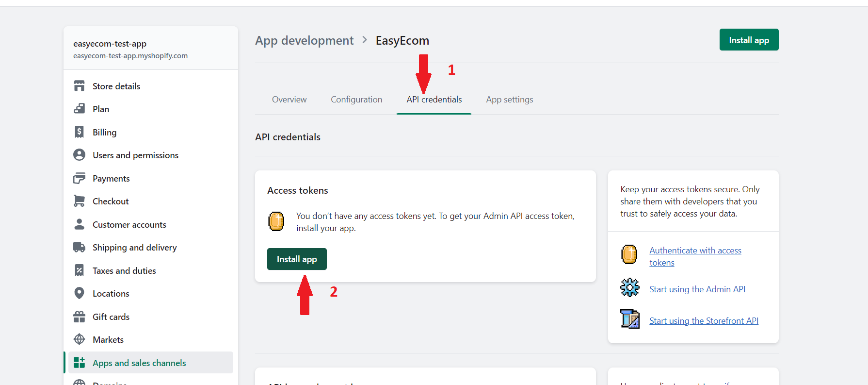The width and height of the screenshot is (868, 385).
Task: Switch to the Configuration tab
Action: coord(356,100)
